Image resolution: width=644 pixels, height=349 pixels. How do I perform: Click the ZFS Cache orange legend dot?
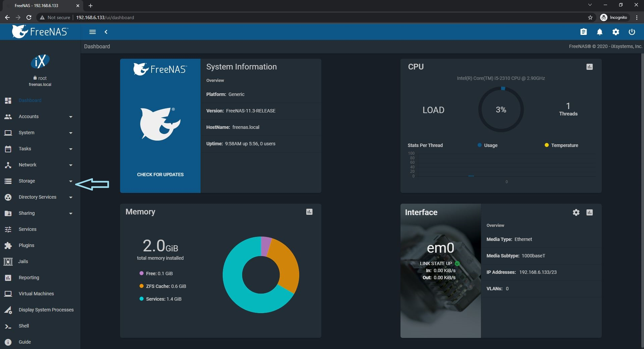pos(142,286)
